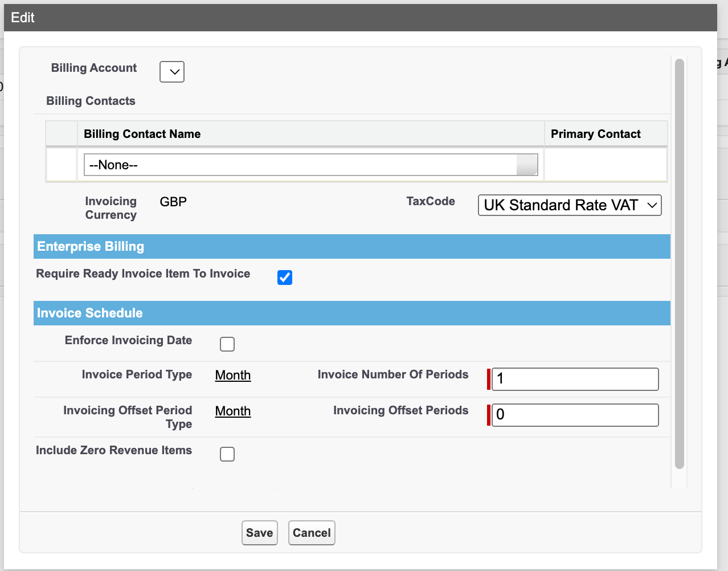Save the billing edits

[x=260, y=533]
